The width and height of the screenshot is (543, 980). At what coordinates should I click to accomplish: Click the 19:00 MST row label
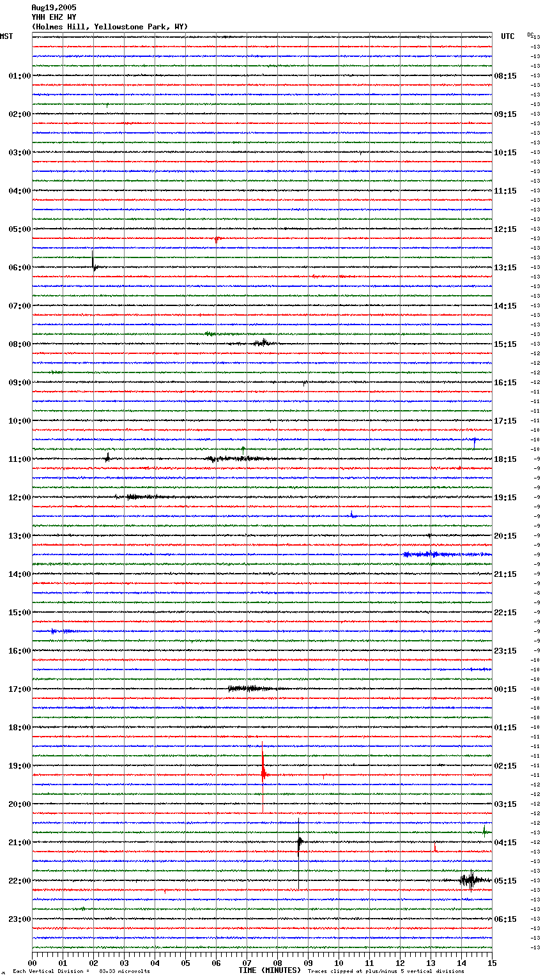tap(20, 766)
